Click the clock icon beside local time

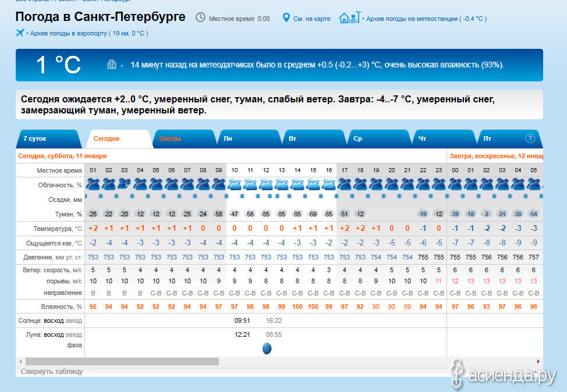(x=200, y=17)
